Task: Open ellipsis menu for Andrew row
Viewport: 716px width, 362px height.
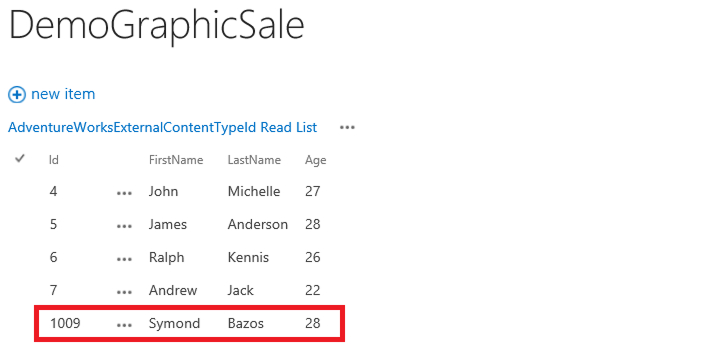Action: click(x=124, y=292)
